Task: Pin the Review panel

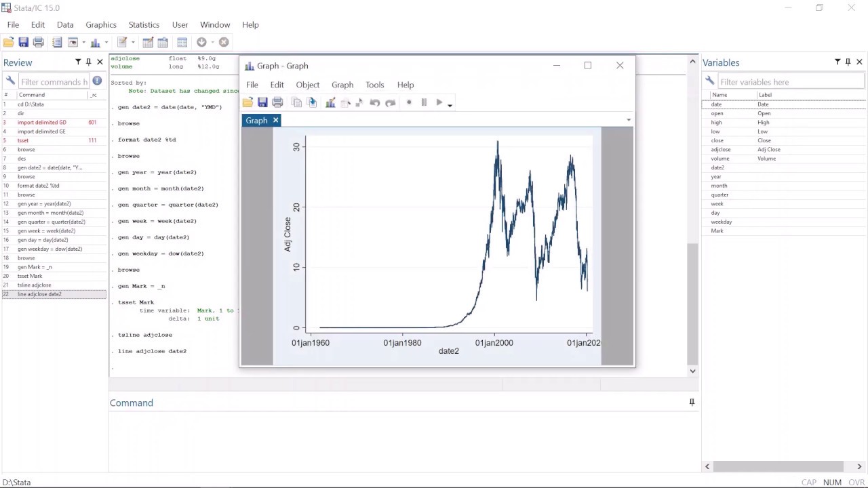Action: point(88,62)
